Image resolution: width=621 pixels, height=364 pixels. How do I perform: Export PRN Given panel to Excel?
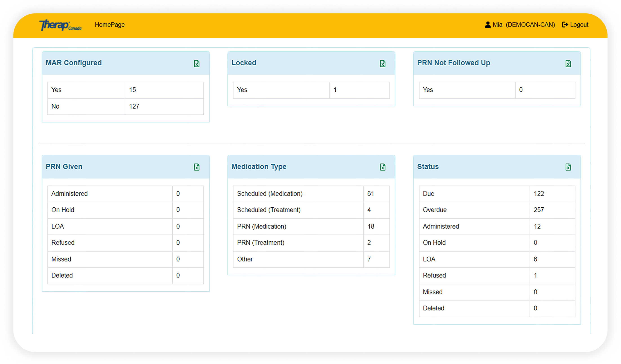click(x=197, y=167)
